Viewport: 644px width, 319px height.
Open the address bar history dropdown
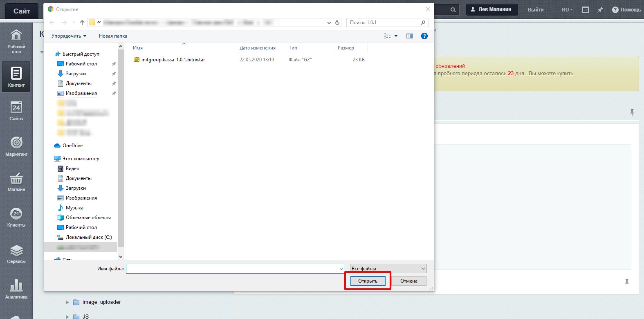tap(329, 22)
